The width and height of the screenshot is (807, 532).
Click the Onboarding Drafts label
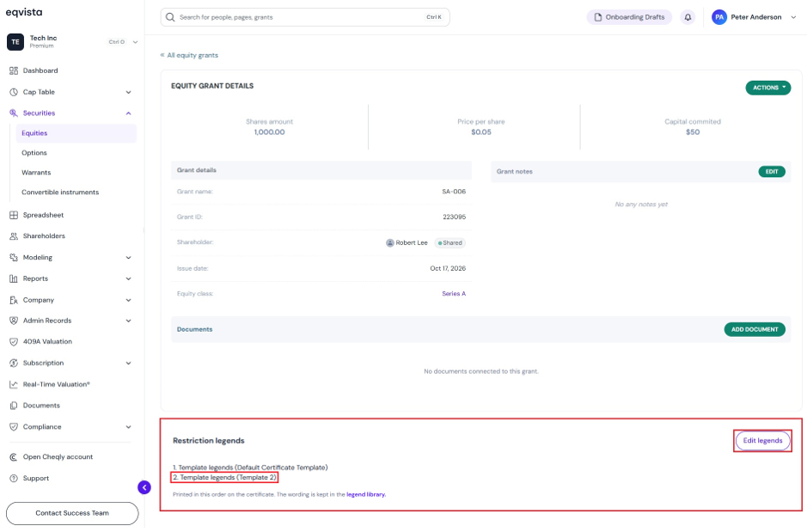[x=634, y=17]
